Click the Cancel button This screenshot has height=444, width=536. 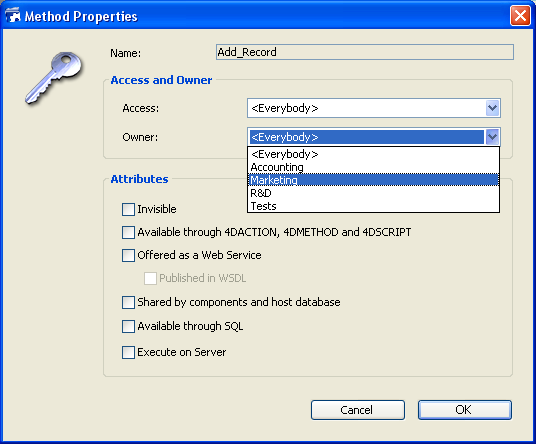[358, 410]
